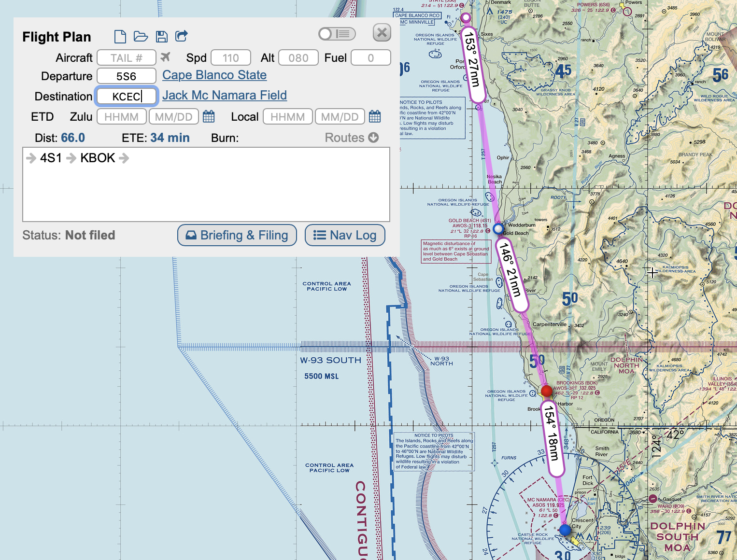Open Cape Blanco State airport link

[214, 75]
